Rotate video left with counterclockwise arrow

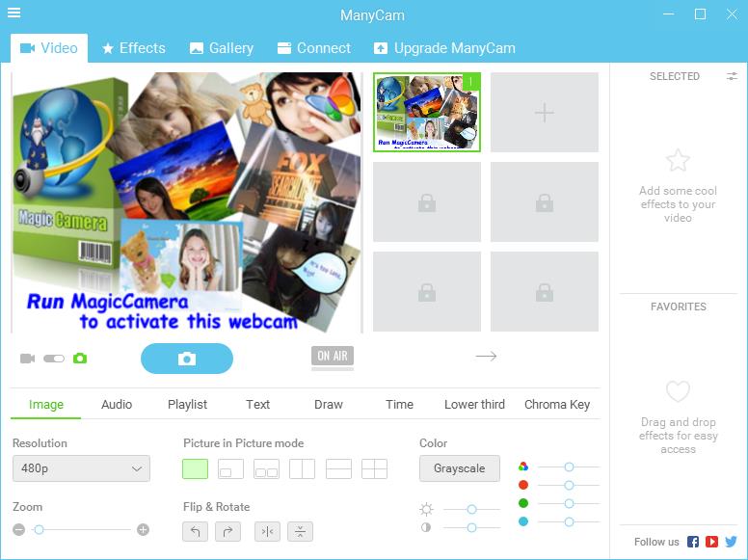click(195, 531)
